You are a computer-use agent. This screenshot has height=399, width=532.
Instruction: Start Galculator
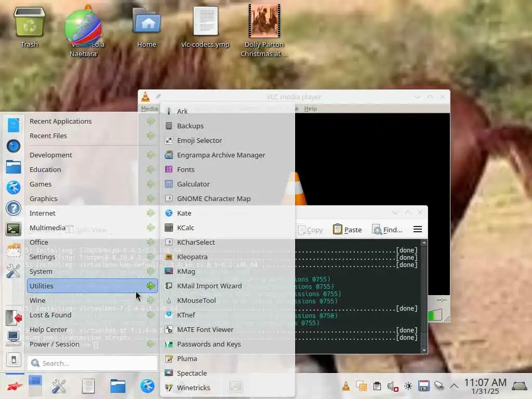228,184
